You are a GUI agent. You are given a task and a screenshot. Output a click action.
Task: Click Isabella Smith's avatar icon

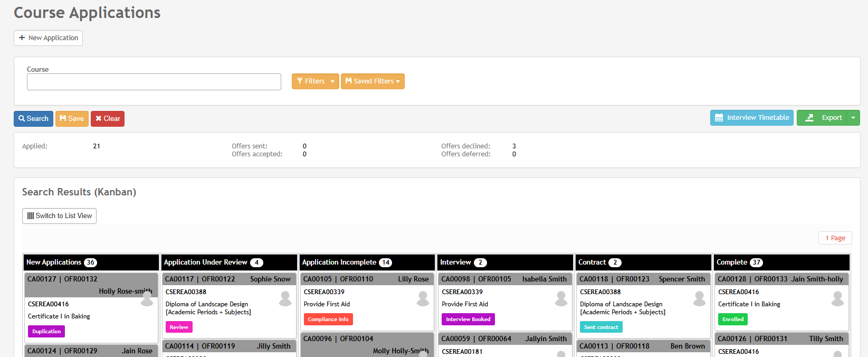coord(561,299)
